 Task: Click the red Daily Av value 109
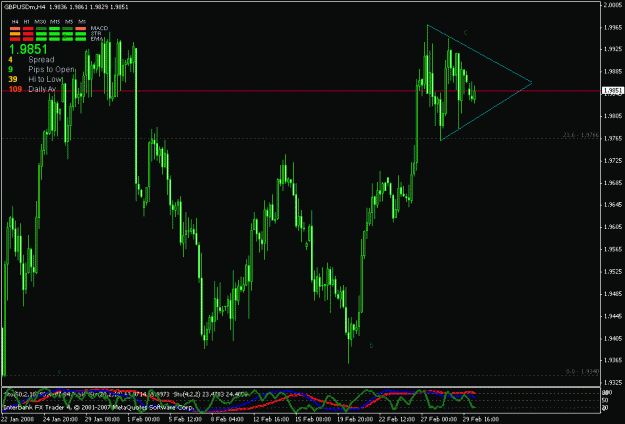[15, 89]
